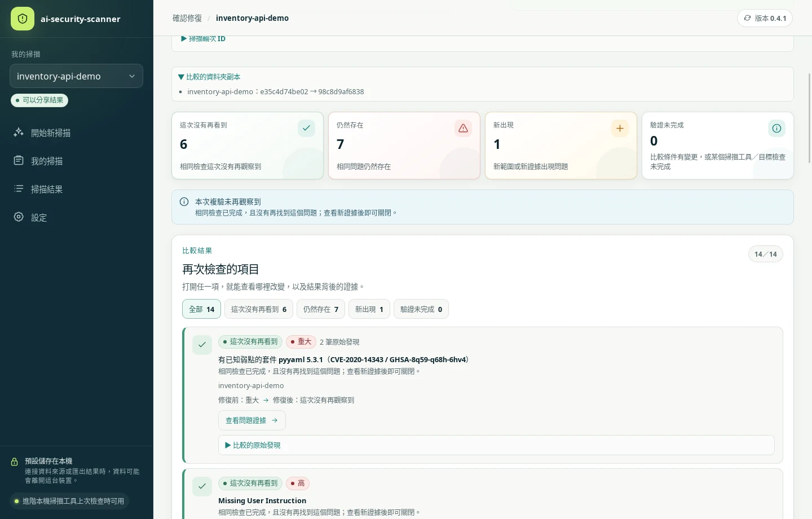Click the warning triangle icon on 仍然存在 card
Image resolution: width=812 pixels, height=519 pixels.
click(463, 128)
